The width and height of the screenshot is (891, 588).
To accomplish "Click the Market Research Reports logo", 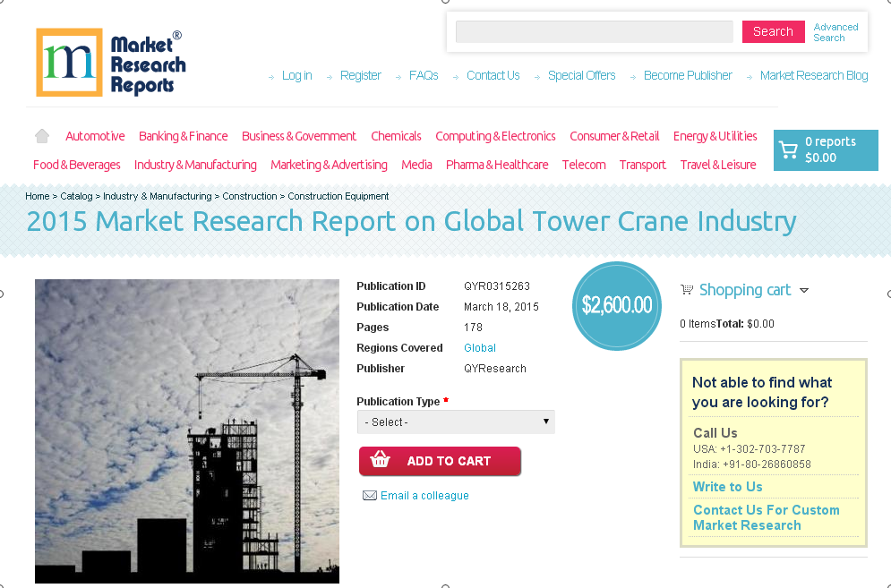I will [x=110, y=62].
